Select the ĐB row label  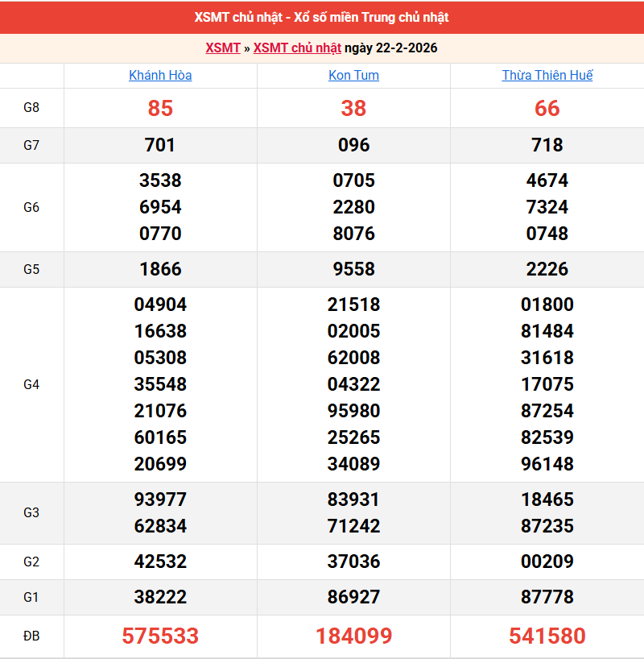(31, 636)
